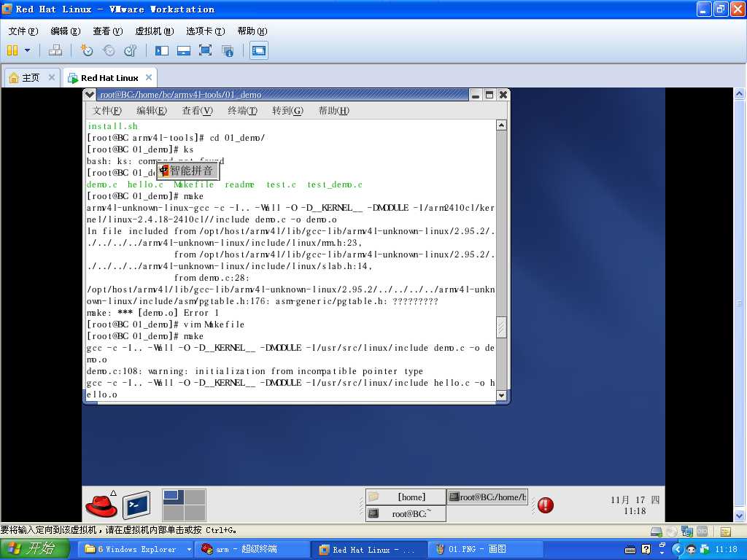This screenshot has height=560, width=747.
Task: Click the language bar help icon
Action: coord(646,550)
